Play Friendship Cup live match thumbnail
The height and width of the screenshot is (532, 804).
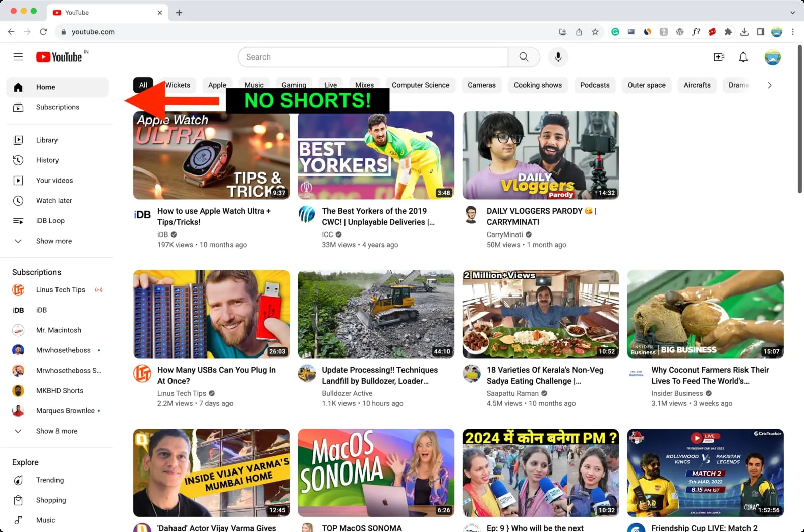pyautogui.click(x=705, y=473)
